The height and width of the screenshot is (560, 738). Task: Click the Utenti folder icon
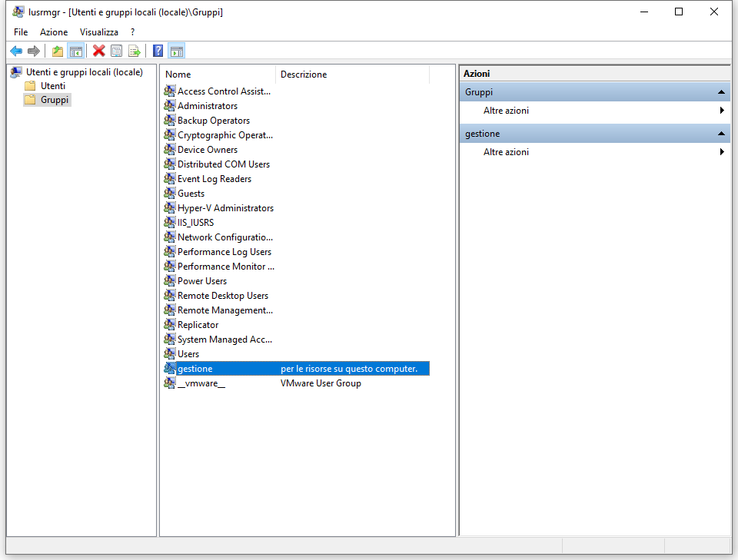(30, 85)
